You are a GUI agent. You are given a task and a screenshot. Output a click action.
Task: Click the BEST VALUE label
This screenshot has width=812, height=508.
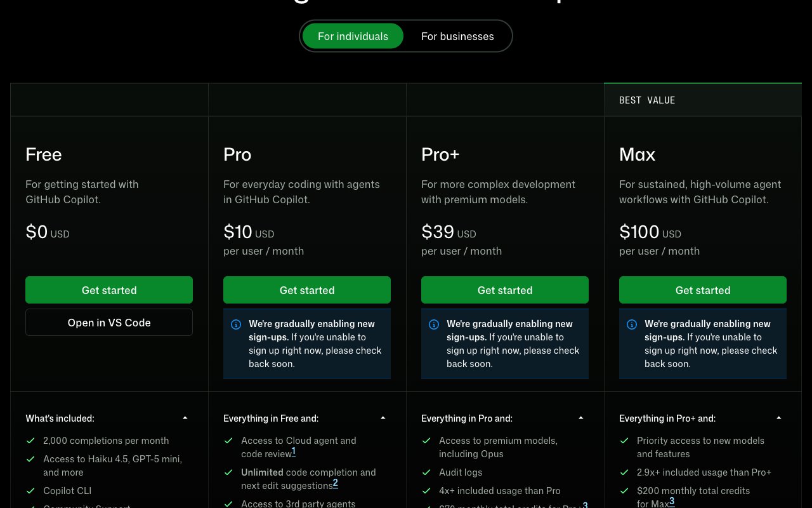(x=647, y=100)
